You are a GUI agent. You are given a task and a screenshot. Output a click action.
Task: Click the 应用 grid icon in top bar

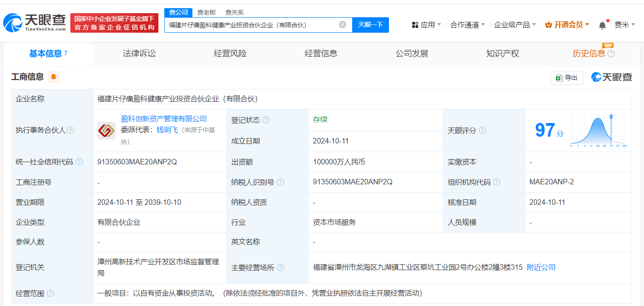(x=416, y=24)
